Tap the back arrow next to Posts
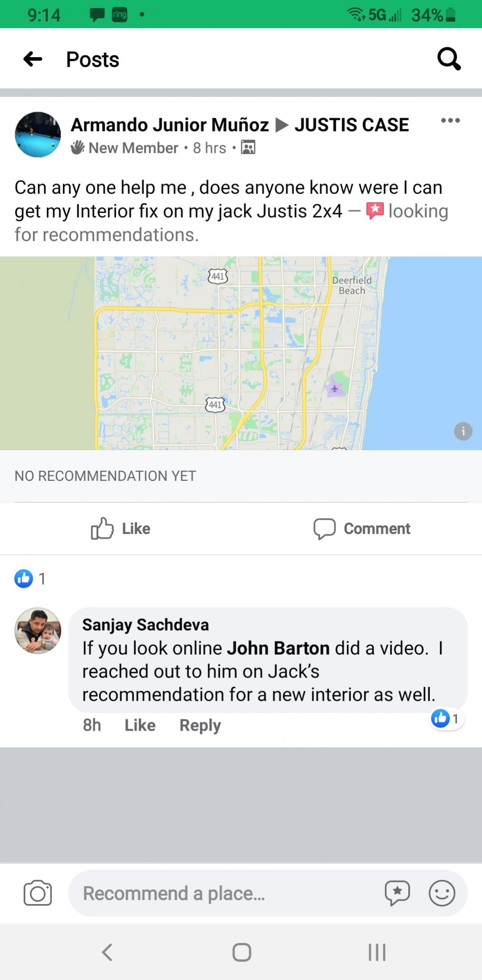Viewport: 482px width, 980px height. 33,59
